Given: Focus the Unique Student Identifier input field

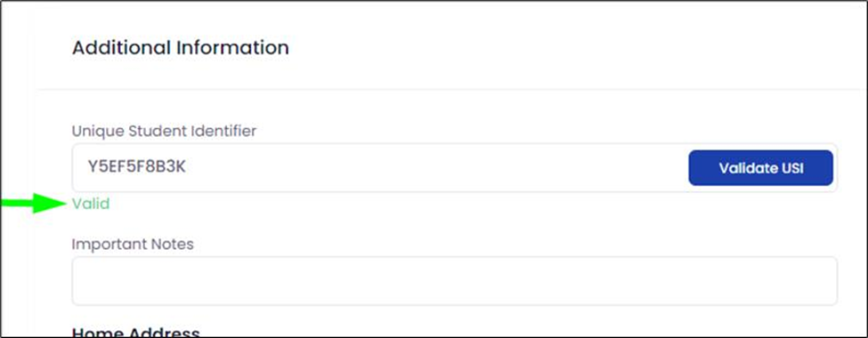Looking at the screenshot, I should coord(455,167).
